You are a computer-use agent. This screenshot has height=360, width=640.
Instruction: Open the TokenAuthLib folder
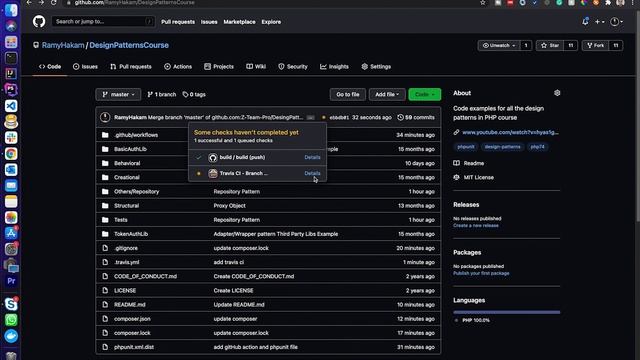tap(131, 234)
